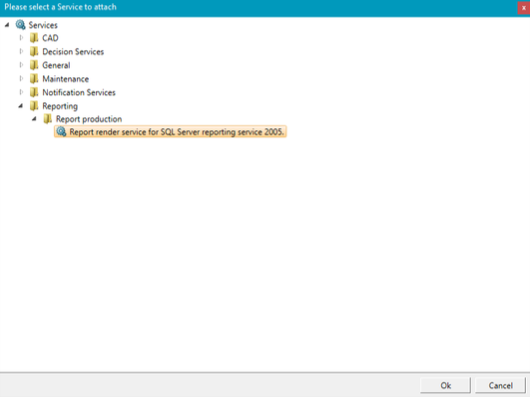Click the Services root gear icon
Image resolution: width=530 pixels, height=397 pixels.
pyautogui.click(x=21, y=25)
